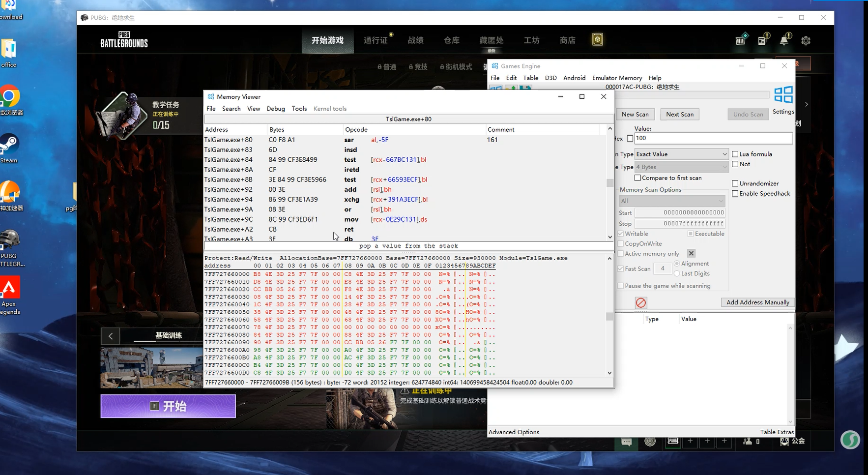Enable the Speedhack checkbox
The height and width of the screenshot is (475, 868).
coord(735,194)
